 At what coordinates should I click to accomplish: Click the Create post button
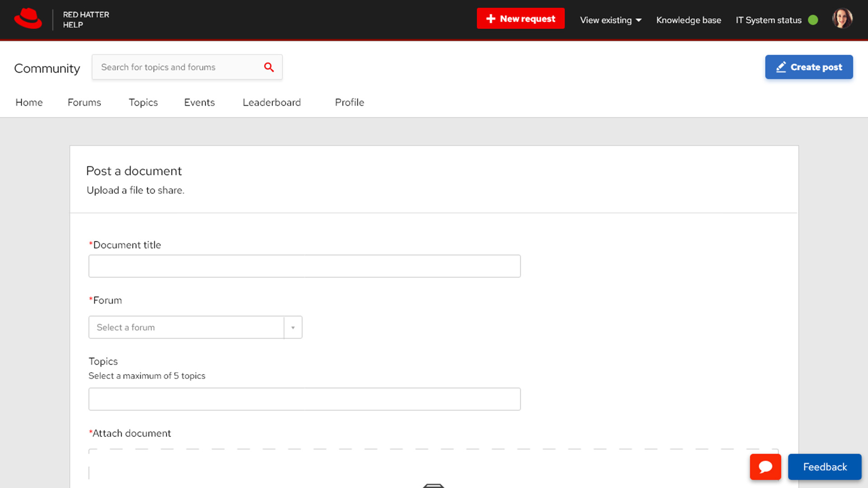point(809,67)
